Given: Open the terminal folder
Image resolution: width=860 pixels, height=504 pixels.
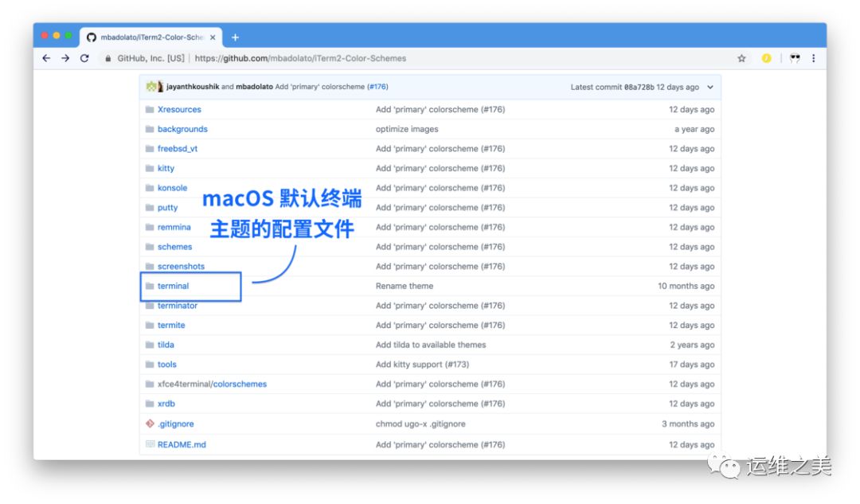Looking at the screenshot, I should click(x=173, y=286).
